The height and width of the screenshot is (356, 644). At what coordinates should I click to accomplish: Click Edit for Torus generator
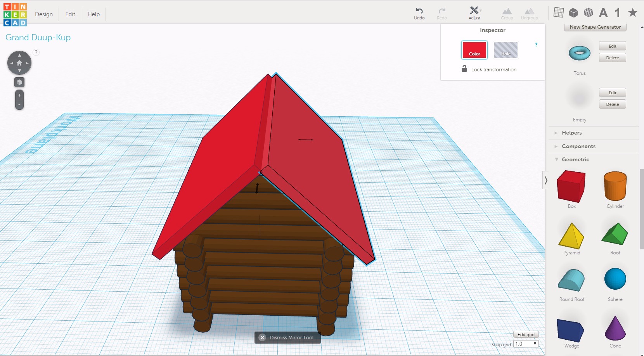point(613,46)
